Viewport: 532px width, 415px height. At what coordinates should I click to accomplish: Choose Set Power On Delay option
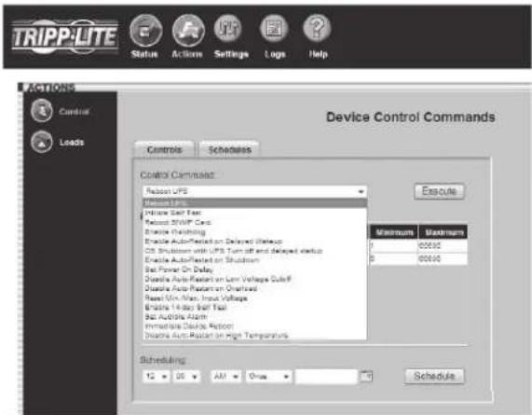pyautogui.click(x=254, y=270)
